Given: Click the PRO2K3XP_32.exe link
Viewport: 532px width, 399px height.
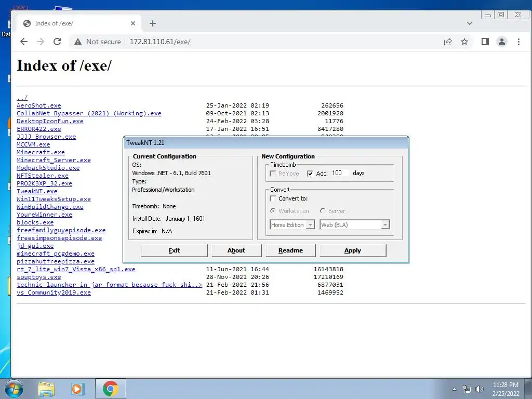Looking at the screenshot, I should (45, 183).
